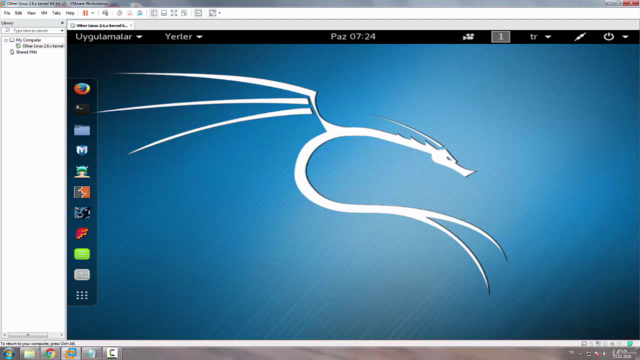
Task: Show all applications grid in dock
Action: pyautogui.click(x=82, y=295)
